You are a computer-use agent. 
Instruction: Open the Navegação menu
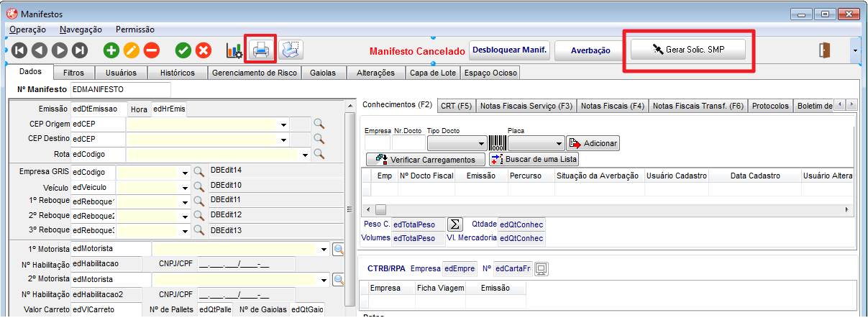click(81, 29)
